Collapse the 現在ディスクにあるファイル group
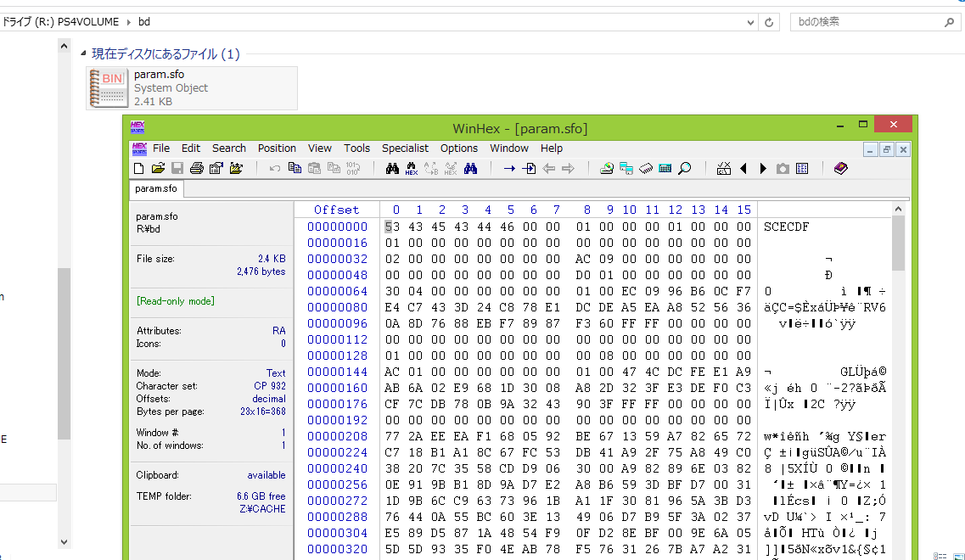Viewport: 965px width, 560px height. pyautogui.click(x=83, y=53)
